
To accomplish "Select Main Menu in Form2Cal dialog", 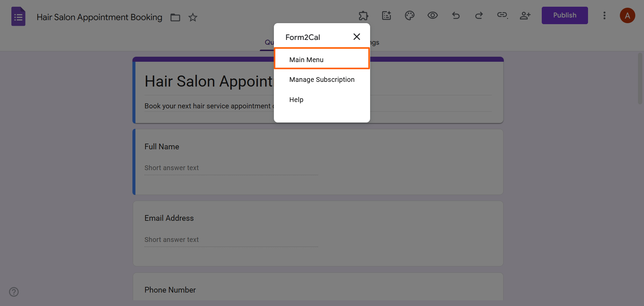I will tap(306, 59).
